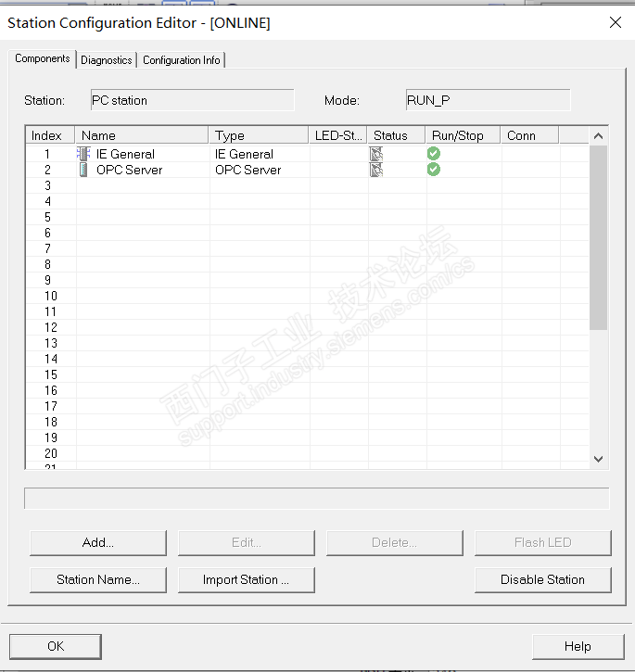Viewport: 635px width, 672px height.
Task: Click the Station name field 'PC station'
Action: 193,100
